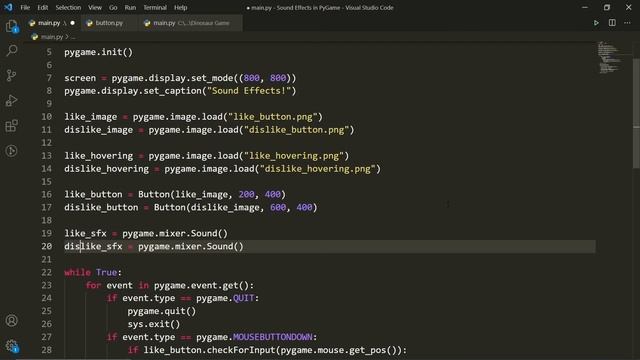Select the first main.py editor tab
The width and height of the screenshot is (640, 360).
(52, 23)
